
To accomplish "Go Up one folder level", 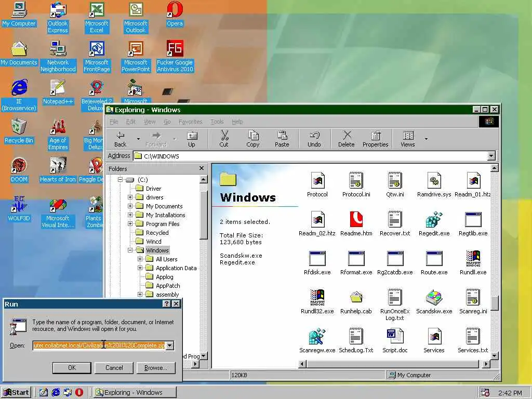I will coord(192,139).
